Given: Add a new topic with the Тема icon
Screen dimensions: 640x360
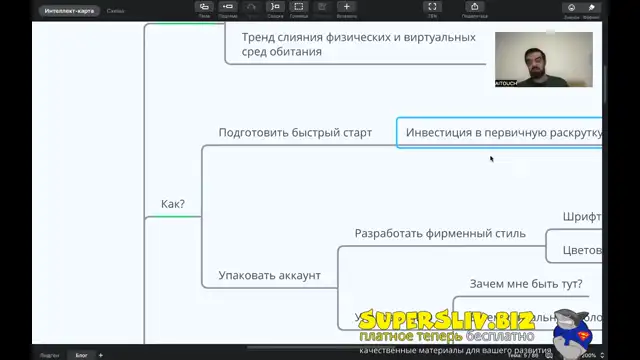Looking at the screenshot, I should (x=204, y=7).
